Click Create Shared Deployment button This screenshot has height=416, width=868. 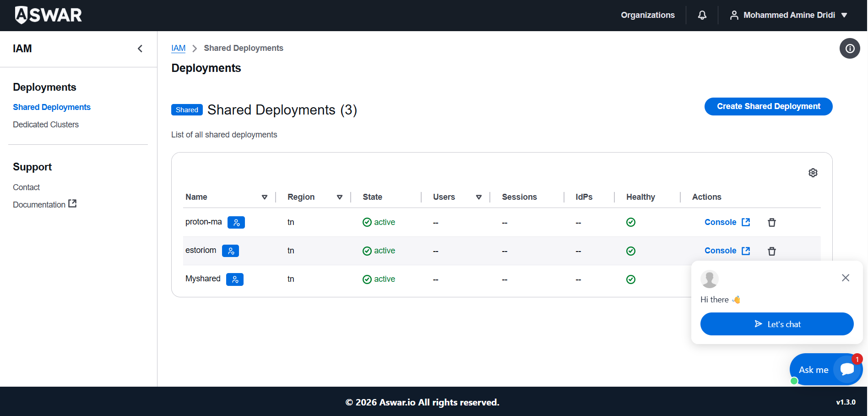(768, 106)
